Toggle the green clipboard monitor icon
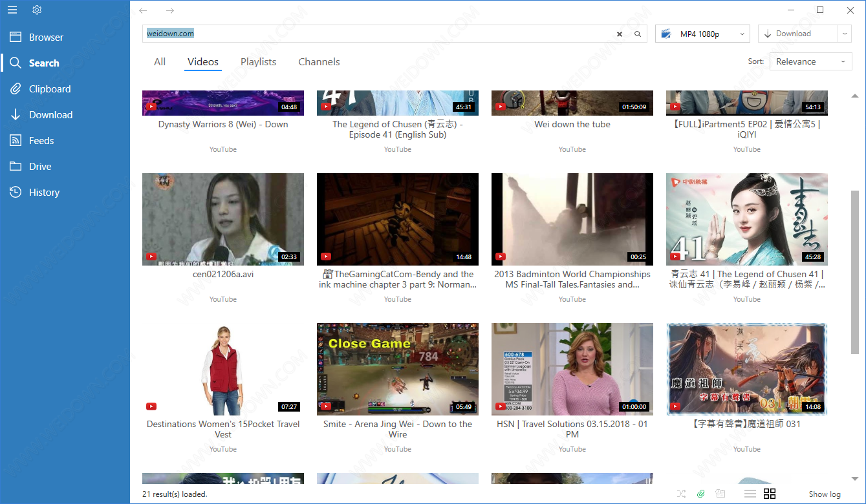This screenshot has width=866, height=504. coord(701,494)
